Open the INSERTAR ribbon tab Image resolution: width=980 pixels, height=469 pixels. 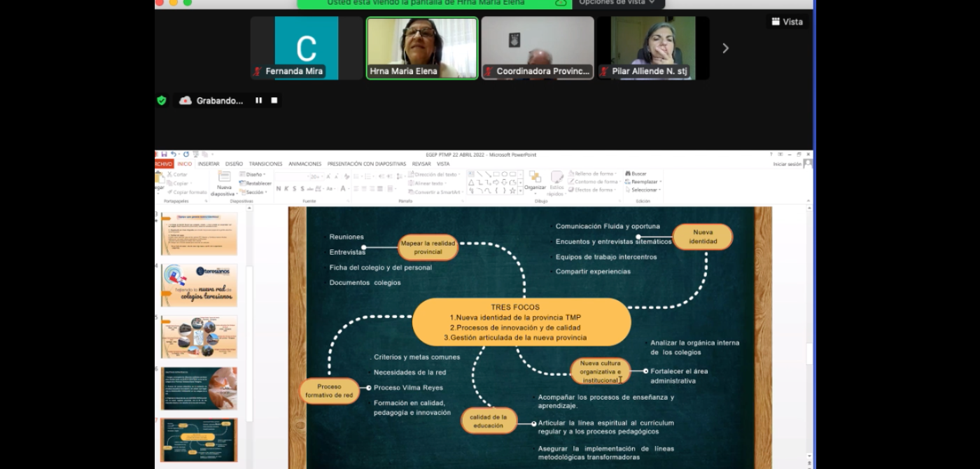point(209,164)
